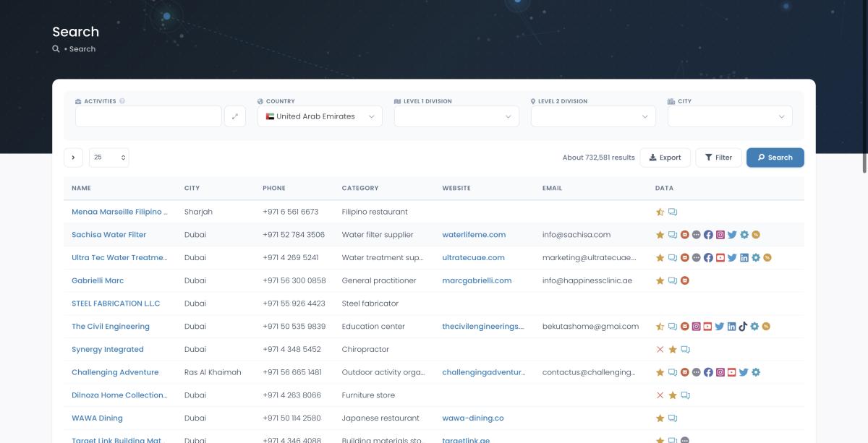Click the email icon in Gabrielli Marc row

tap(684, 280)
